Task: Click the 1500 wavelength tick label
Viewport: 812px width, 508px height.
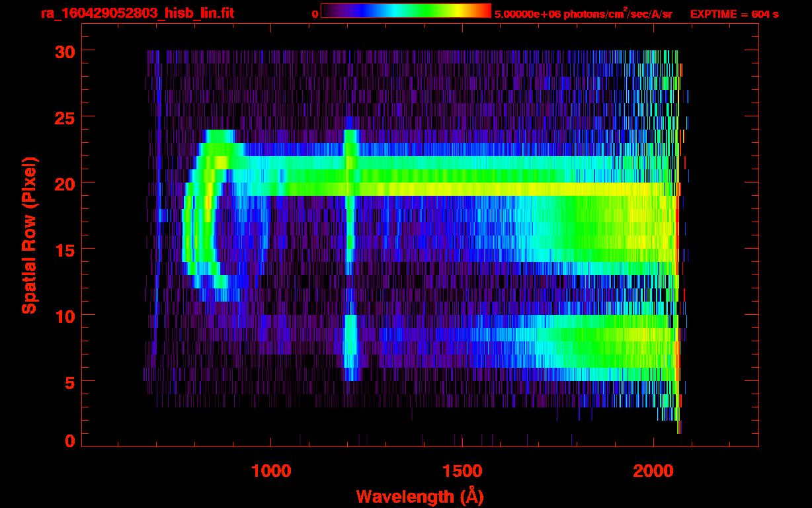Action: (462, 471)
